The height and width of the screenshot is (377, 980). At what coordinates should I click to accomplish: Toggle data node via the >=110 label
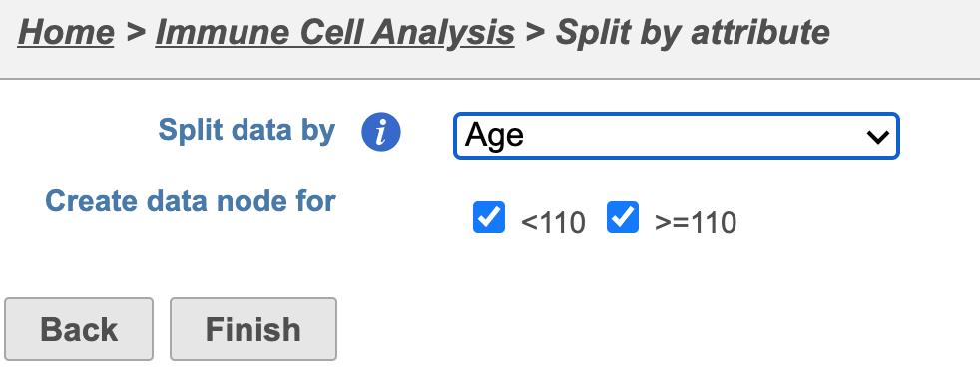click(696, 222)
